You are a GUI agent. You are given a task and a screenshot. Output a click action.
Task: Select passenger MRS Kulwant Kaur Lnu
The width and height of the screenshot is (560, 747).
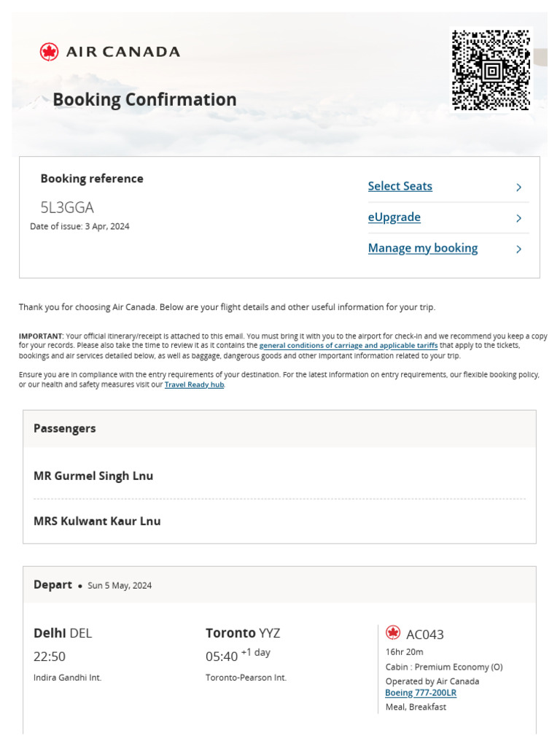(x=97, y=521)
